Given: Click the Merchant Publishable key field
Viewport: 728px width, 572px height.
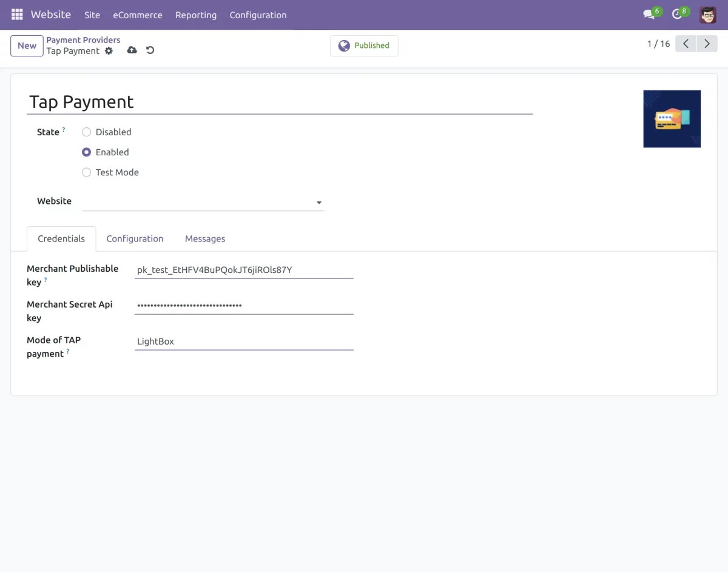Looking at the screenshot, I should [x=243, y=270].
